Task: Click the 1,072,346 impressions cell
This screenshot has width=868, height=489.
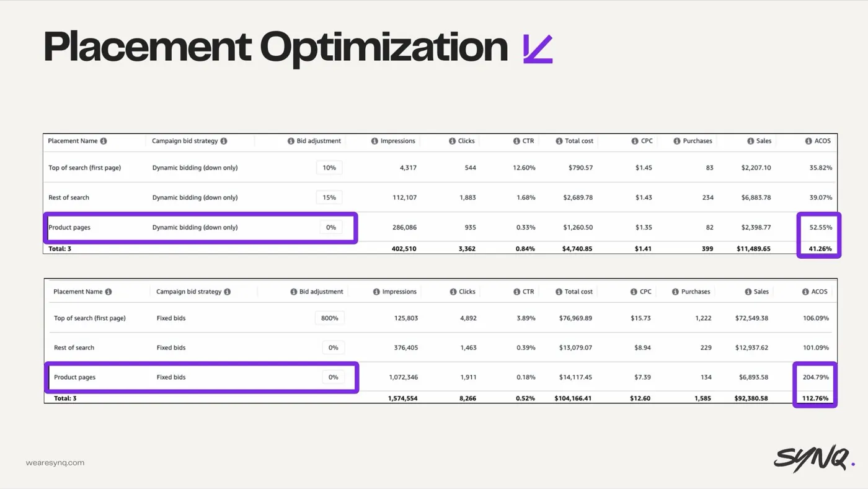Action: tap(404, 377)
